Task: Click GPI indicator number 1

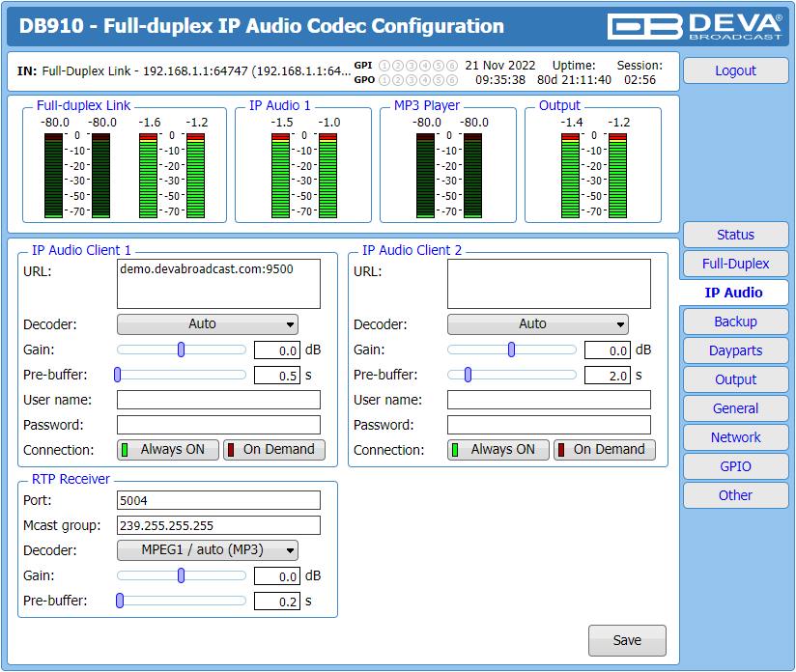Action: pos(384,66)
